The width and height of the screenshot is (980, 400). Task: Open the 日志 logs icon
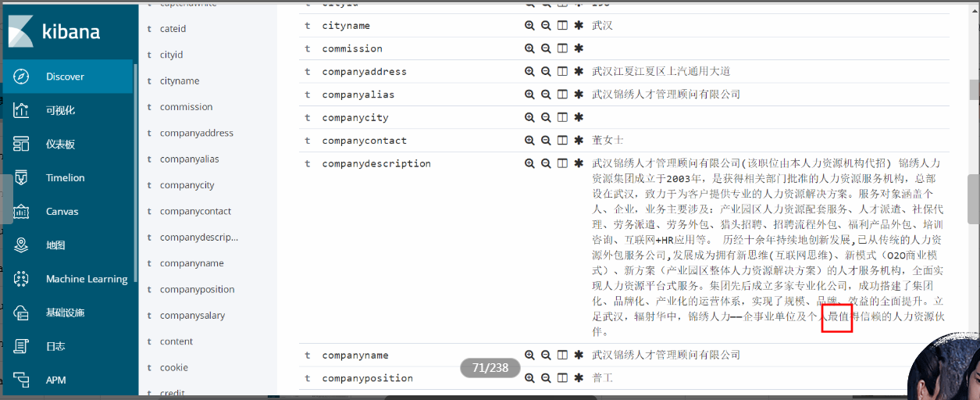[x=22, y=346]
